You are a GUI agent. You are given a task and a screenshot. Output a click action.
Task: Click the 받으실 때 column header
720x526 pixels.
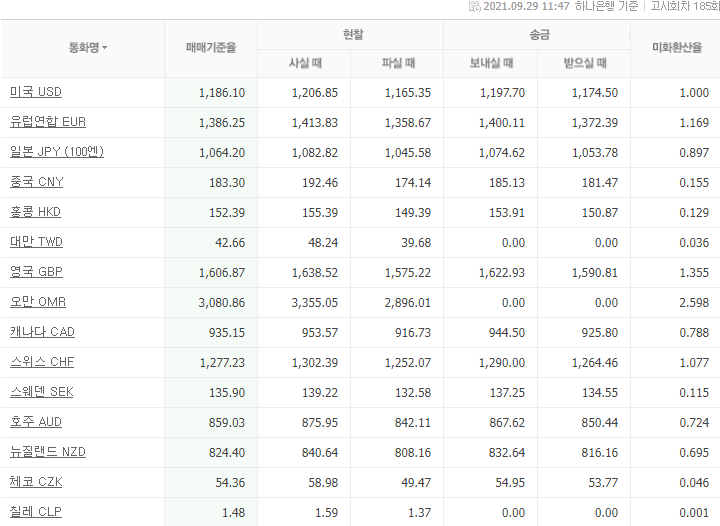click(585, 63)
